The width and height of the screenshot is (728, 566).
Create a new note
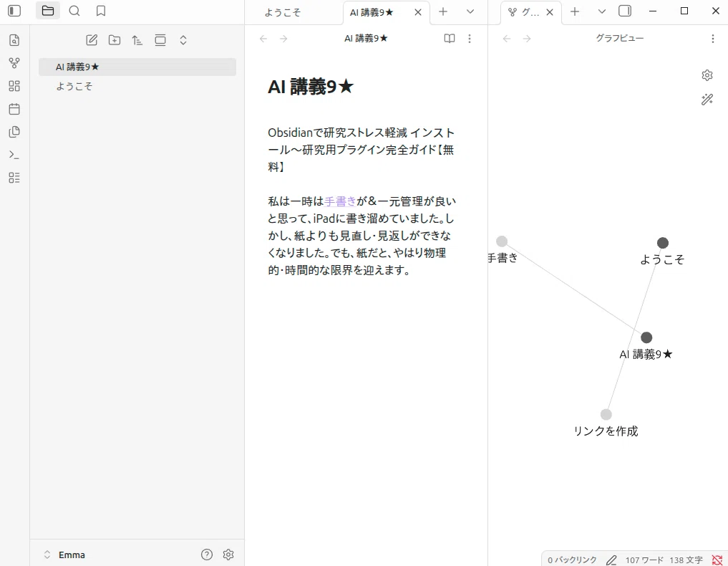(x=92, y=40)
